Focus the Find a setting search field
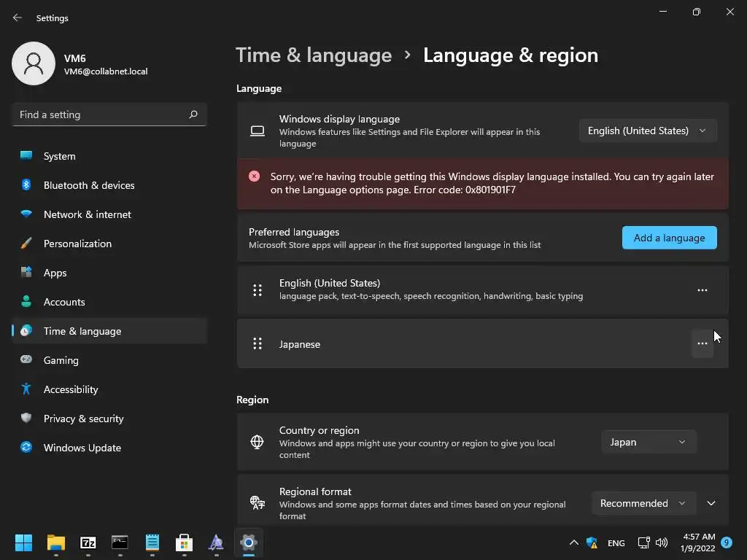The width and height of the screenshot is (747, 560). [109, 114]
